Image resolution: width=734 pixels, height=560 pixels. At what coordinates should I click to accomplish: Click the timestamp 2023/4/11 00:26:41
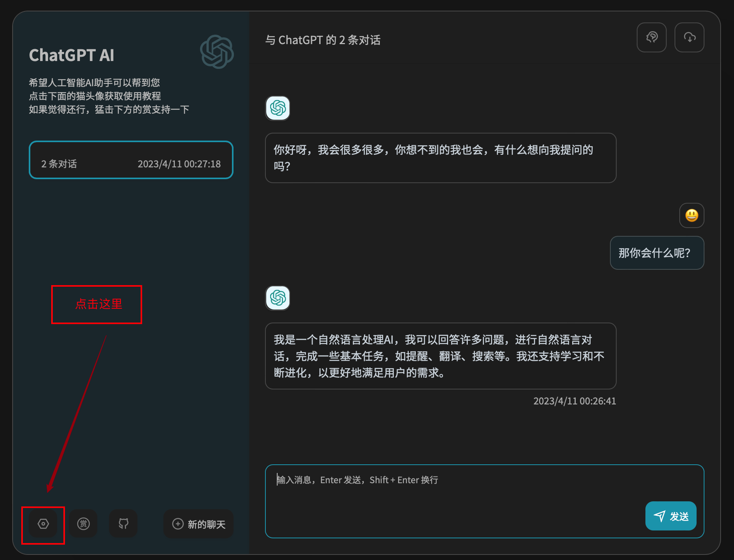tap(575, 401)
